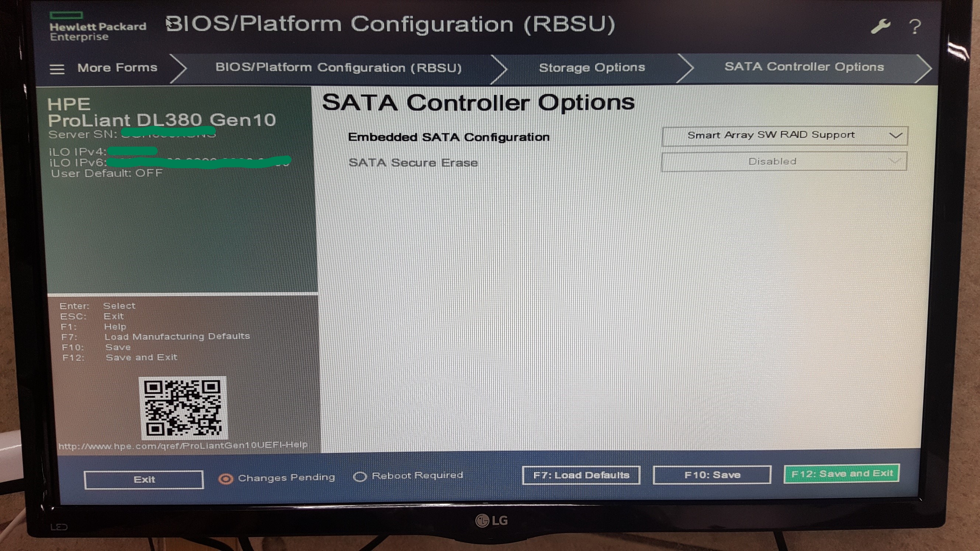
Task: Click green F12: Save and Exit
Action: pyautogui.click(x=842, y=474)
